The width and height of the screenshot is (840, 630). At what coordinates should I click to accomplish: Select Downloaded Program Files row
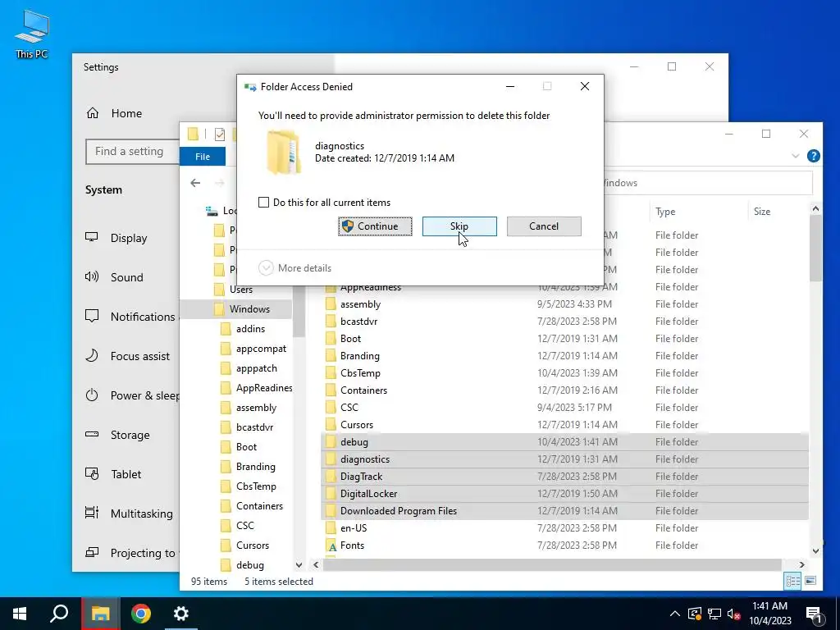pos(564,510)
